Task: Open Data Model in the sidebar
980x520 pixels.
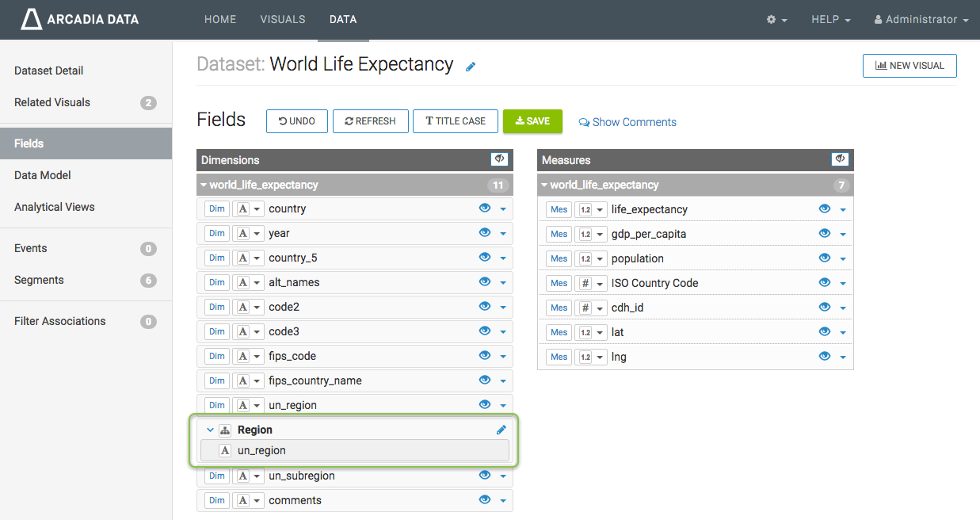Action: point(43,175)
